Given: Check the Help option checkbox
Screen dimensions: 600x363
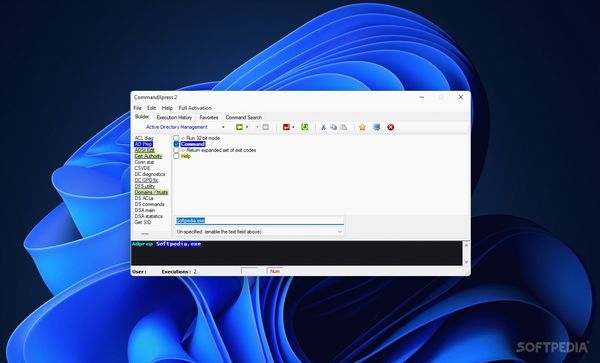Looking at the screenshot, I should 176,156.
